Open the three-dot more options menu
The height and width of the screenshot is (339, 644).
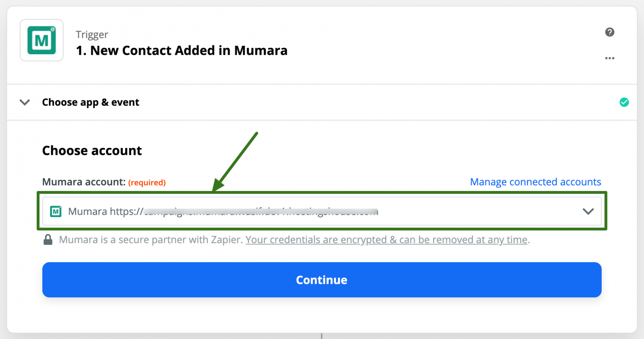[609, 58]
